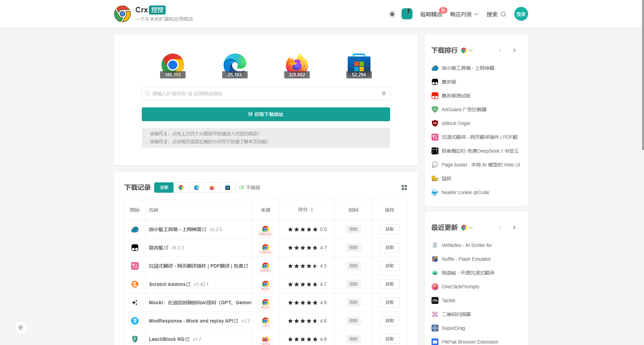Filter download records by Edge tab
644x345 pixels.
tap(197, 188)
